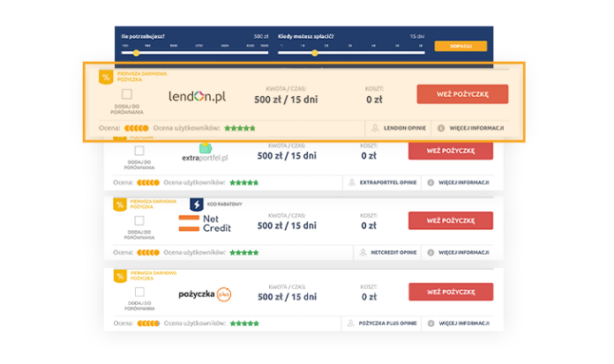Open the NETCREDIT OPINIE link
The height and width of the screenshot is (364, 614).
point(393,253)
